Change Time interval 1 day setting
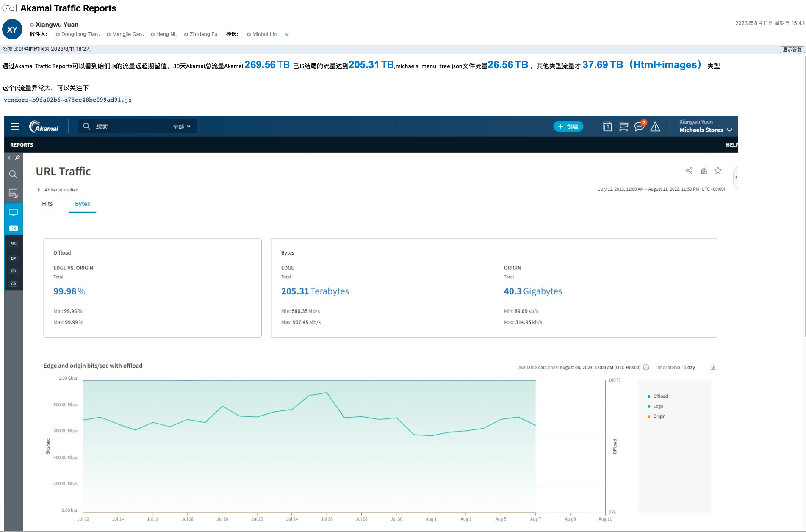The image size is (806, 532). coord(675,367)
